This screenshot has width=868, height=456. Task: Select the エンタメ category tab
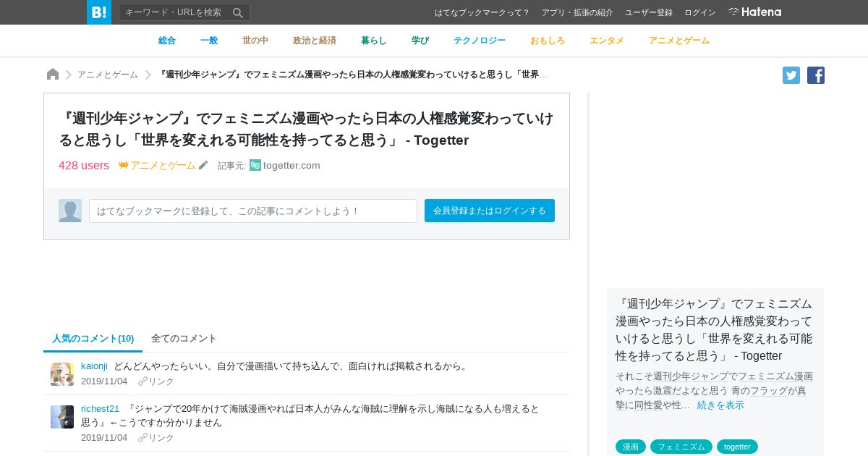pyautogui.click(x=607, y=41)
